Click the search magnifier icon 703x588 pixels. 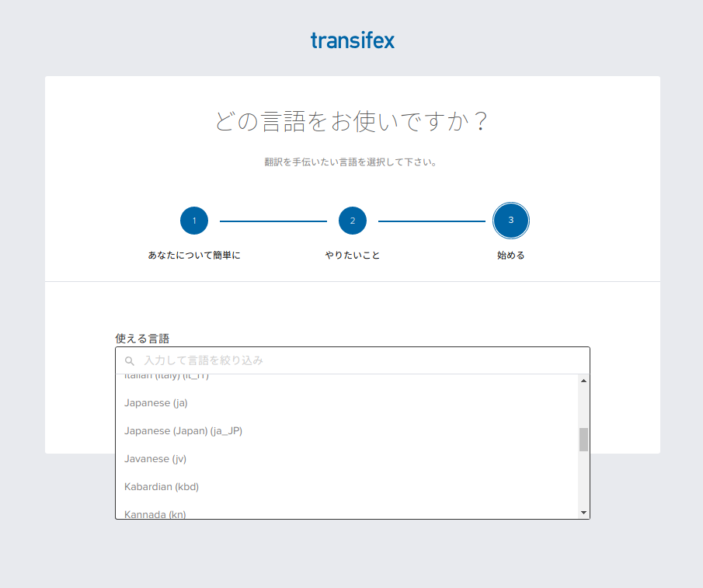tap(130, 361)
